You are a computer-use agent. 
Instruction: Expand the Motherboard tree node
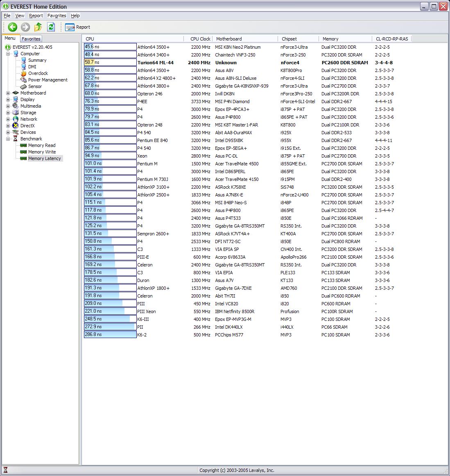coord(8,93)
